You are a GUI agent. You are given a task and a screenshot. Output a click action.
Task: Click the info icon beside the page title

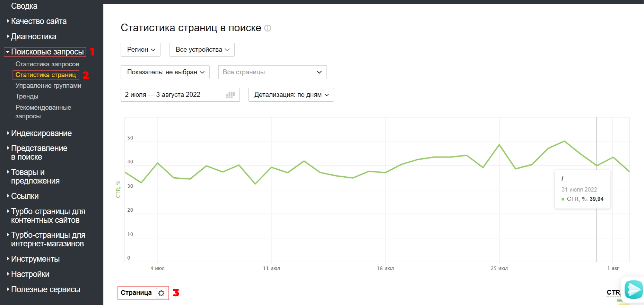(268, 28)
